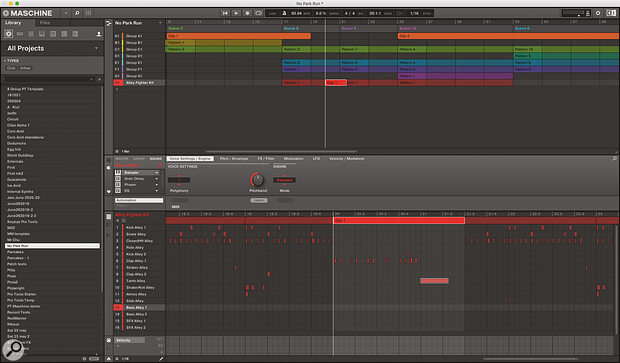The image size is (620, 363).
Task: Click the 93.94 tempo value
Action: (x=297, y=13)
